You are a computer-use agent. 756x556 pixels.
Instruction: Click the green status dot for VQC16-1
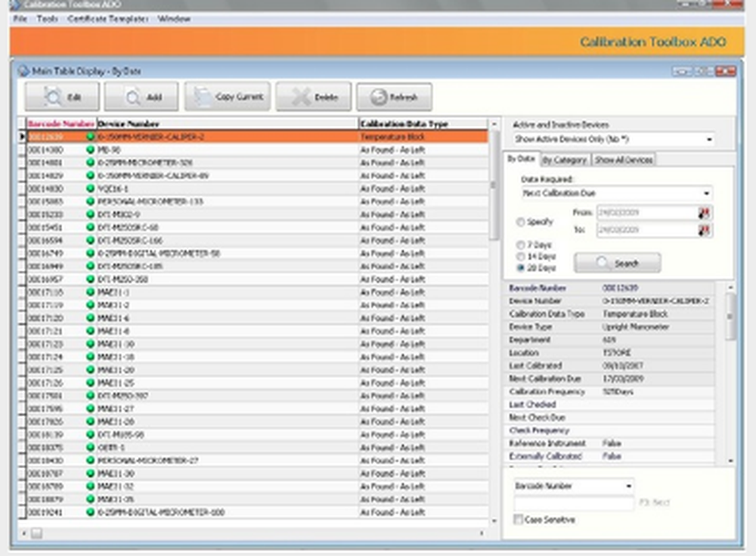point(90,188)
